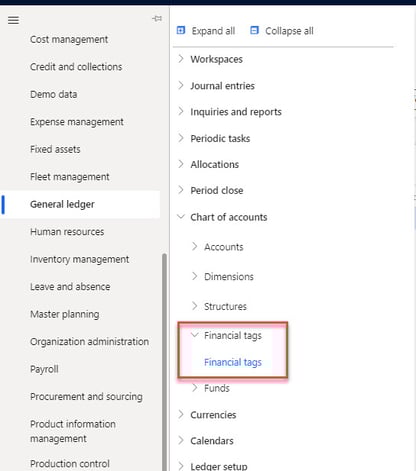Viewport: 416px width, 471px height.
Task: Expand the Inquiries and reports section
Action: coord(236,112)
